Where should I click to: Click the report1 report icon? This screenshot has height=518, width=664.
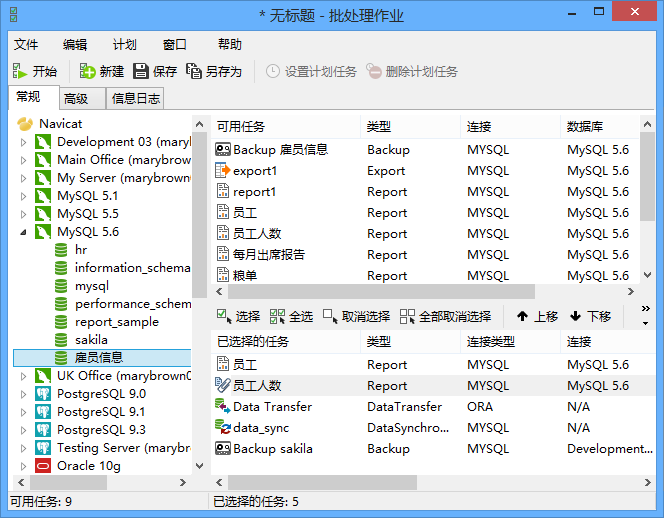223,191
